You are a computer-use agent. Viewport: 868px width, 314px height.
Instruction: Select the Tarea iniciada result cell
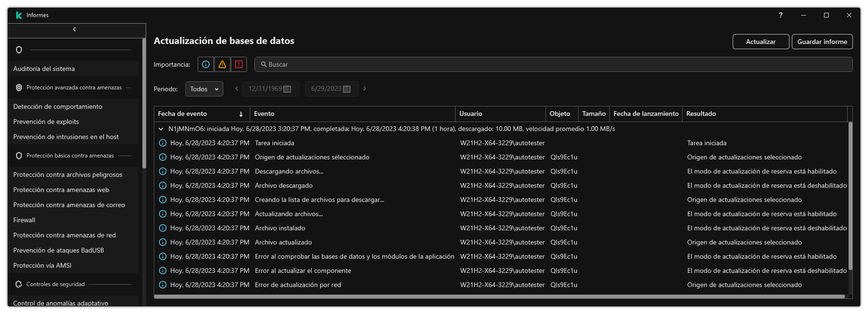coord(707,143)
